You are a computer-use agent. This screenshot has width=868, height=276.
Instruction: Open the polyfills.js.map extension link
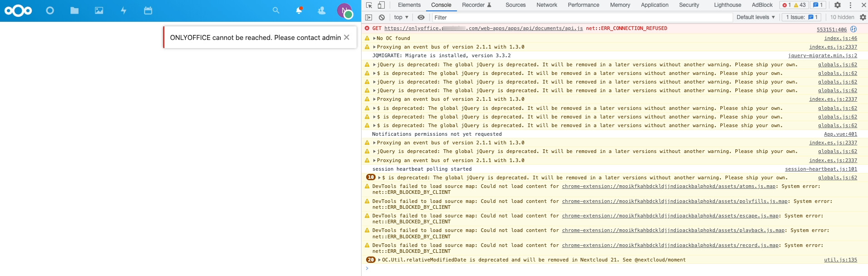(x=675, y=201)
